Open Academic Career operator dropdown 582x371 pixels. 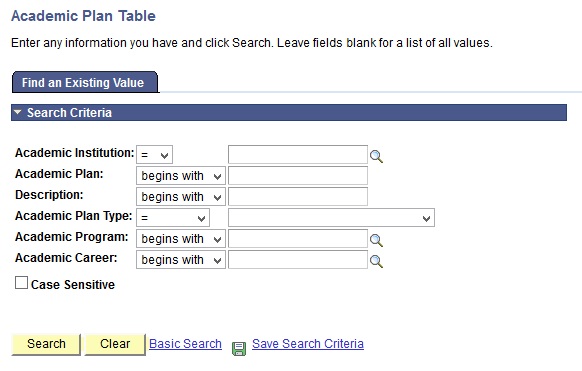[x=181, y=260]
